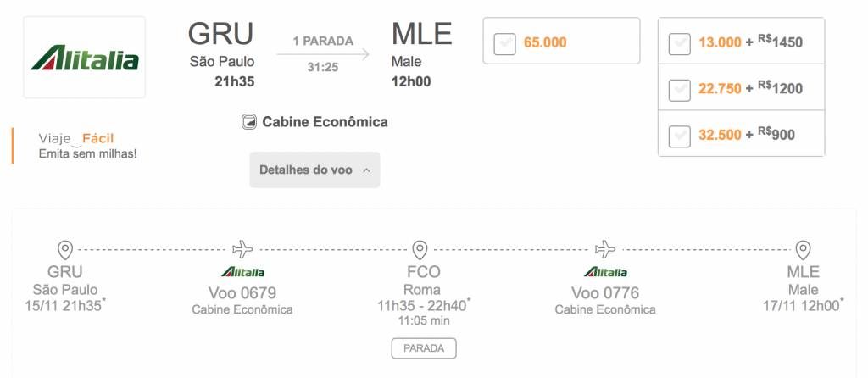Click the GRU location pin icon
The width and height of the screenshot is (868, 378).
(x=65, y=250)
